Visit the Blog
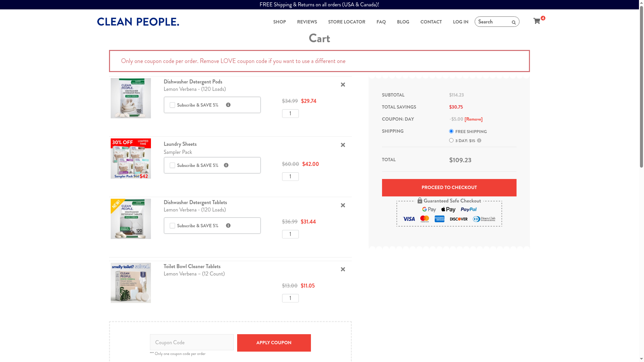The width and height of the screenshot is (644, 362). pos(403,22)
